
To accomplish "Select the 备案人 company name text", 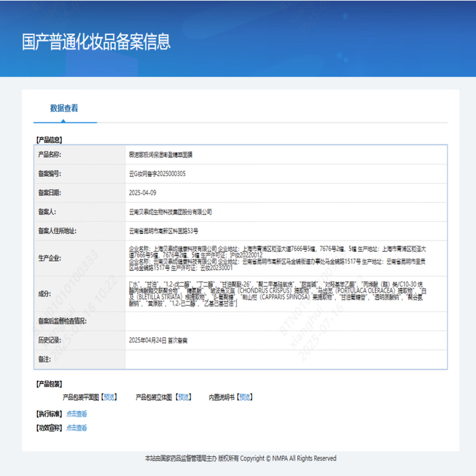I will (x=170, y=212).
